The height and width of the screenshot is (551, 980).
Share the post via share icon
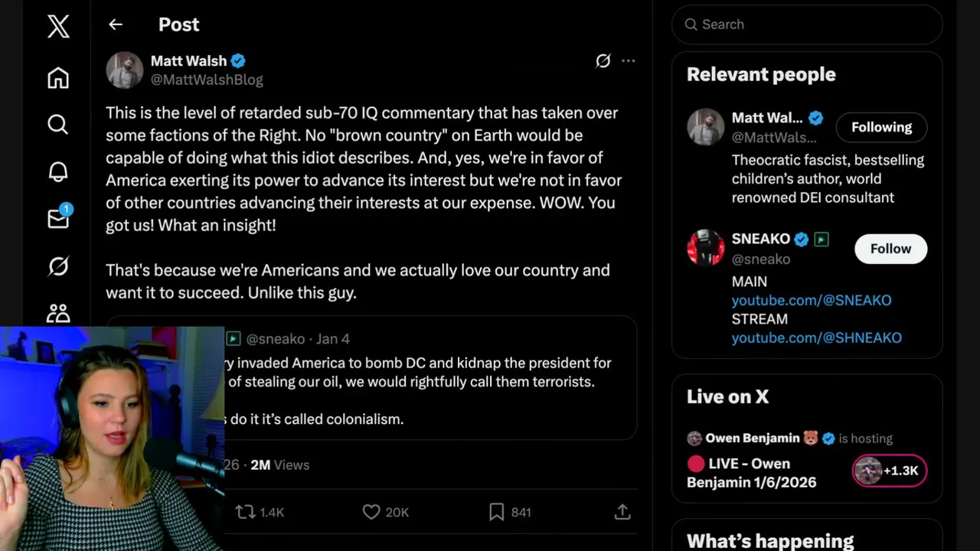point(622,512)
